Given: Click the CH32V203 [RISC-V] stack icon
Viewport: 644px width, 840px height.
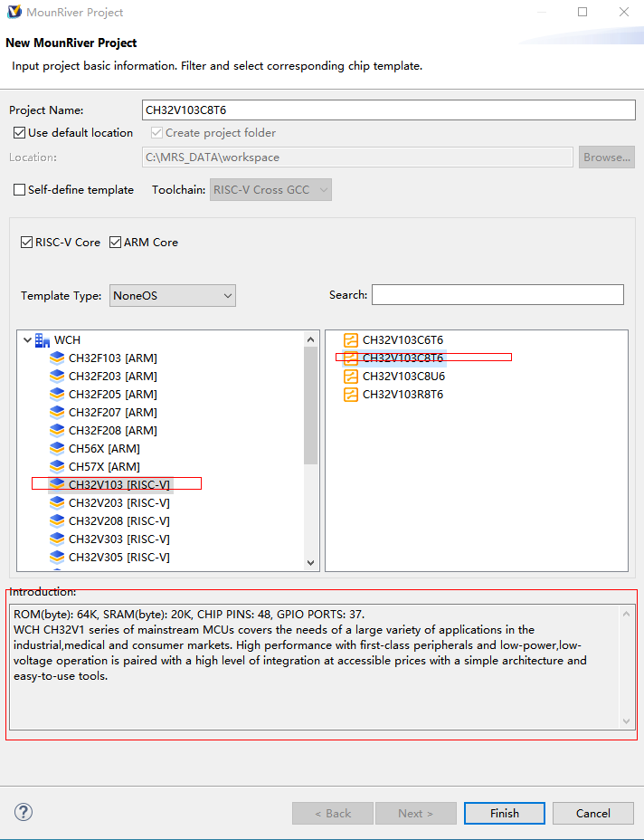Looking at the screenshot, I should coord(57,503).
